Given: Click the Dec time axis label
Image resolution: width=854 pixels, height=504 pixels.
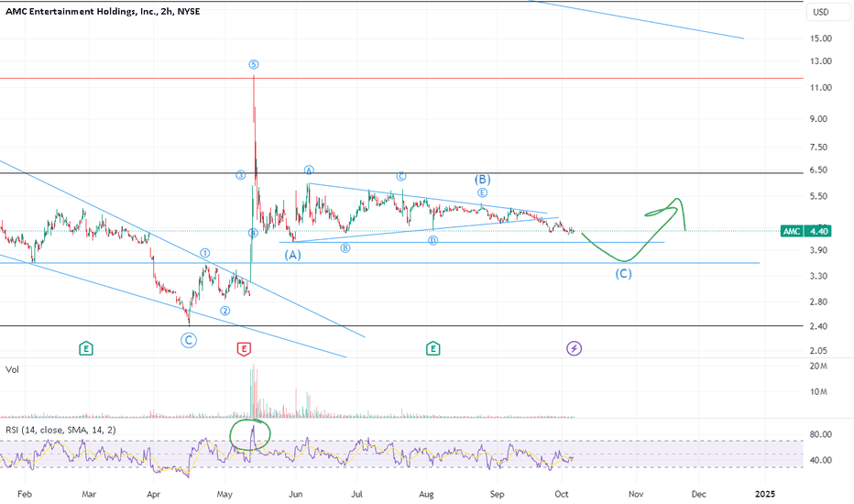Looking at the screenshot, I should 699,494.
